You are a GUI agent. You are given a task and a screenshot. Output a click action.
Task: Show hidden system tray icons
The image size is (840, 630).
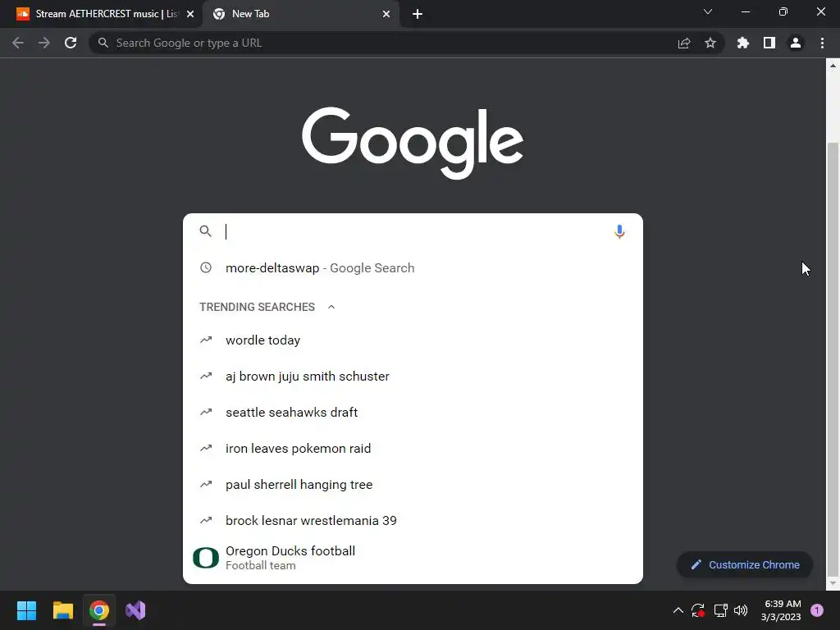[678, 610]
